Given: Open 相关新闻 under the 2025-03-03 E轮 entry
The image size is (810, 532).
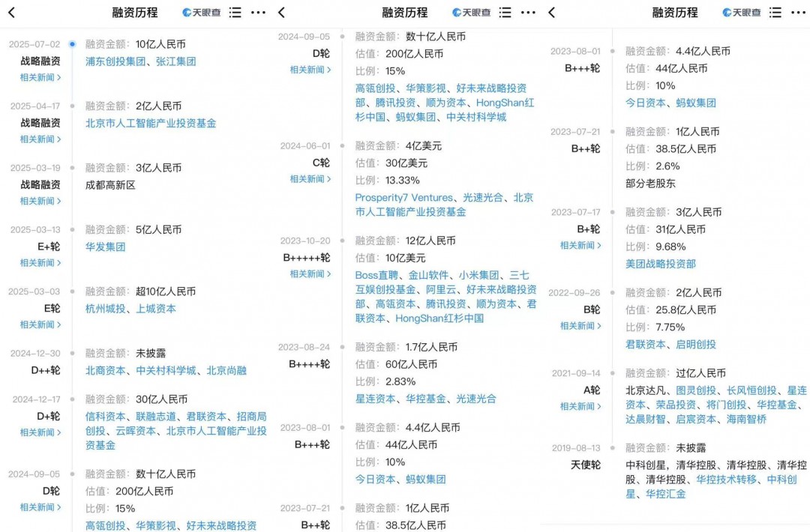Looking at the screenshot, I should click(x=40, y=324).
